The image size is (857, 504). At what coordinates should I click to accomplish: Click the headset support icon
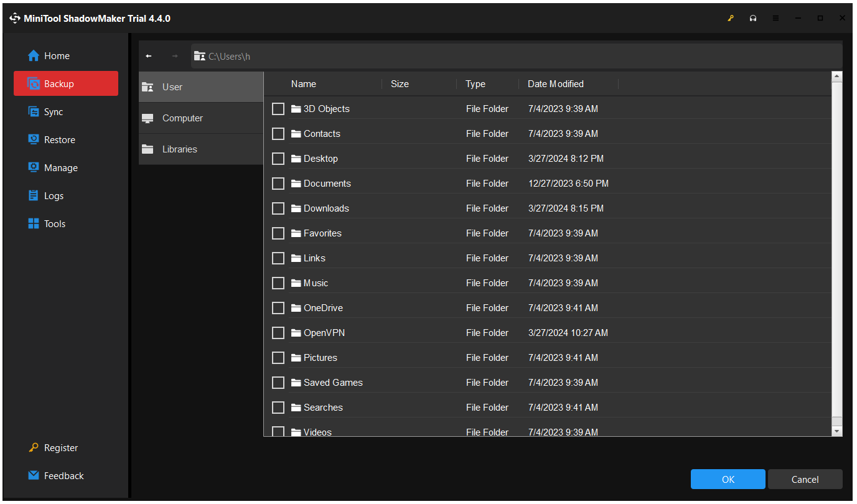pos(753,19)
